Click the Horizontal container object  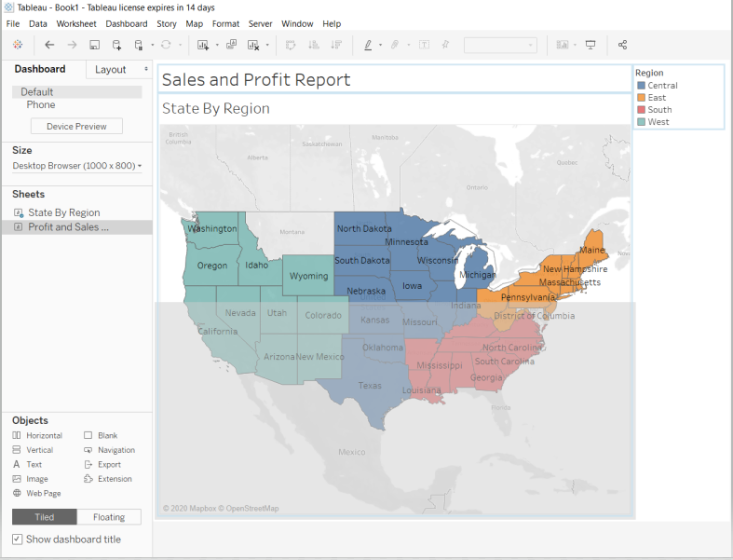pyautogui.click(x=37, y=435)
